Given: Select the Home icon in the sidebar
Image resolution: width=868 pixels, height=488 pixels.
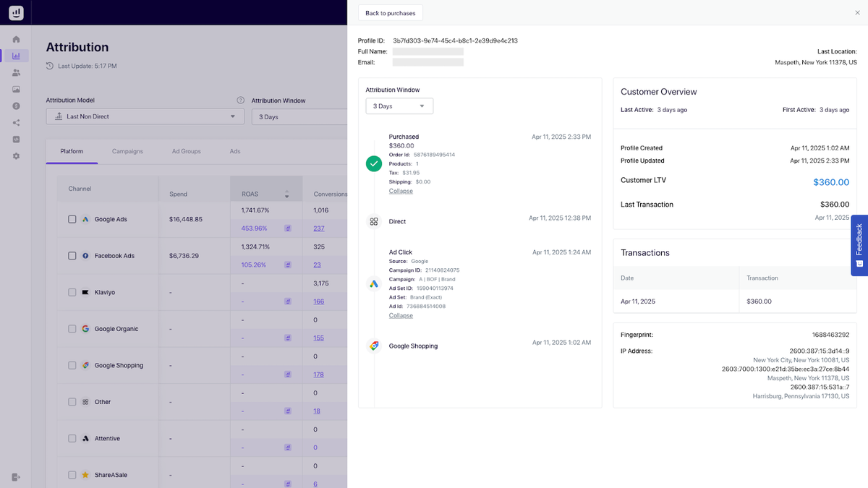Looking at the screenshot, I should point(16,38).
